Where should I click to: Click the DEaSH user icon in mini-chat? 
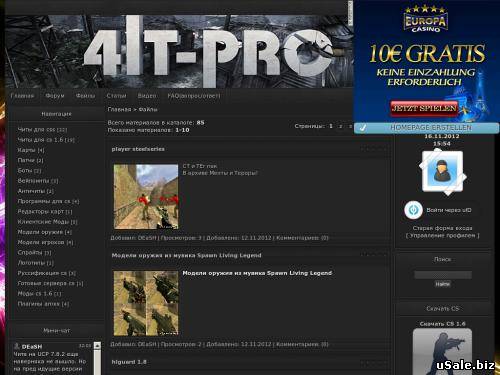[16, 346]
